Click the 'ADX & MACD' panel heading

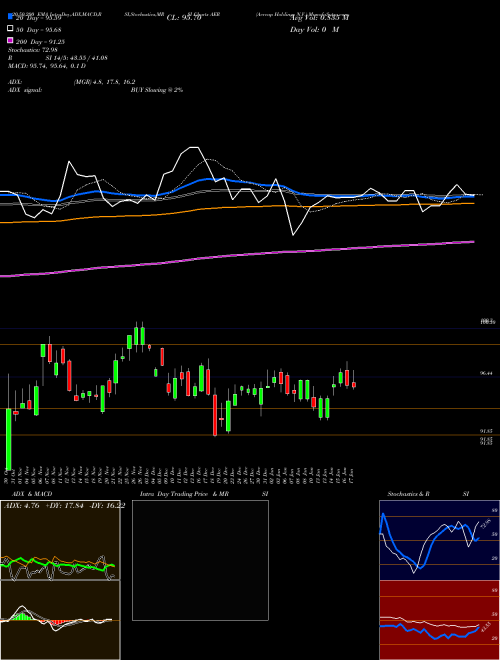[x=32, y=494]
